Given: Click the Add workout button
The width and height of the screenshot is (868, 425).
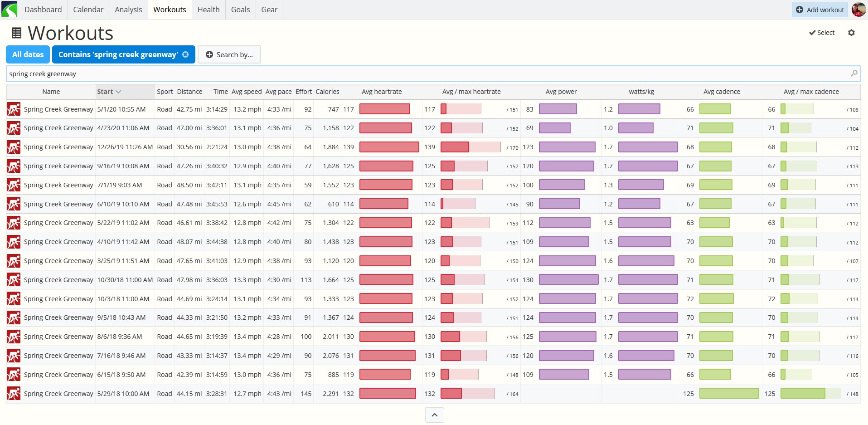Looking at the screenshot, I should tap(820, 10).
